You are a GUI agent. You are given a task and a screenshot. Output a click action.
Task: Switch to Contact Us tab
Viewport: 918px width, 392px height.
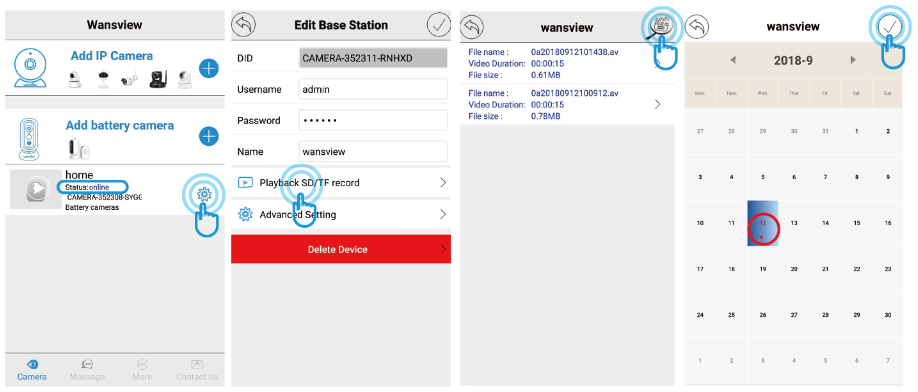point(197,370)
